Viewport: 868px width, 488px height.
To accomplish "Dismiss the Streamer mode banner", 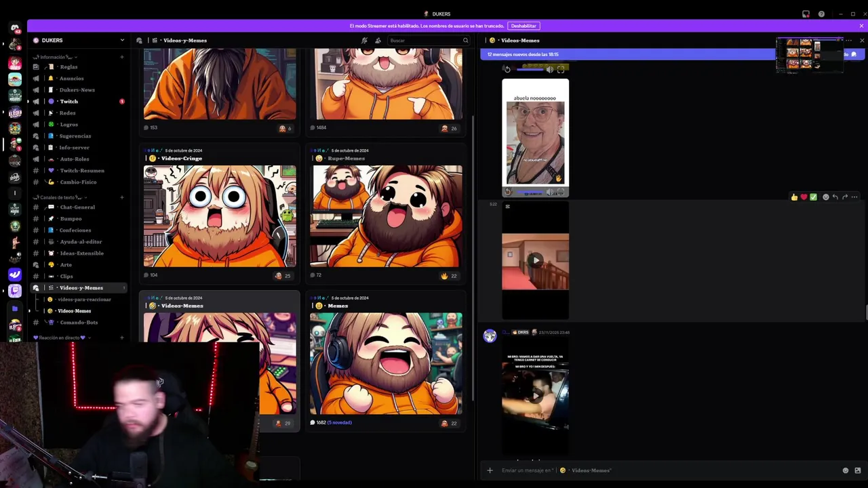I will click(x=861, y=26).
